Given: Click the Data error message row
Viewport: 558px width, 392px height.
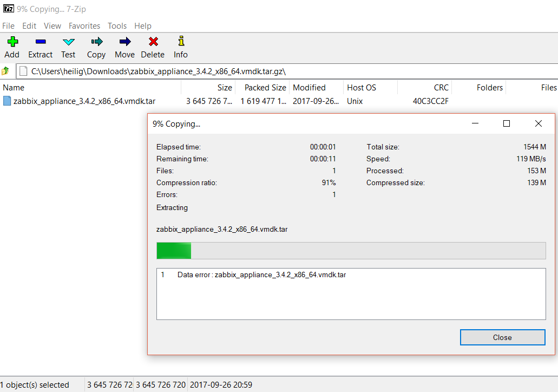Looking at the screenshot, I should [x=351, y=275].
